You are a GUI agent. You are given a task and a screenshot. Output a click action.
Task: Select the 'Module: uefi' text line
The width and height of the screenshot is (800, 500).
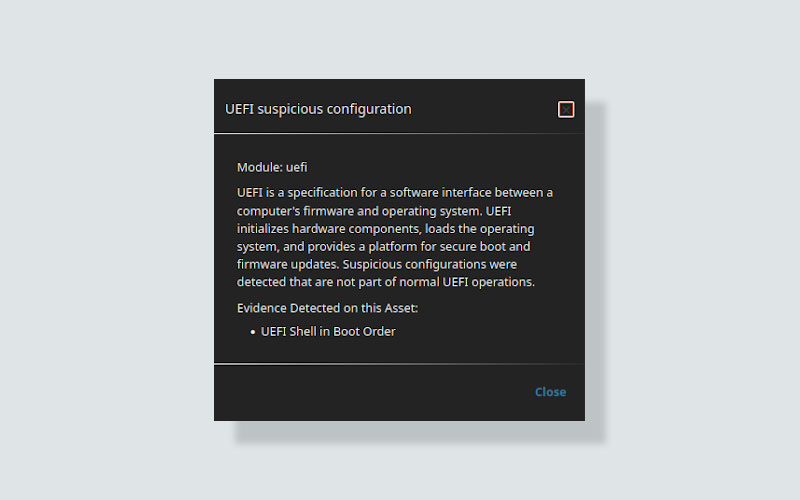[272, 167]
